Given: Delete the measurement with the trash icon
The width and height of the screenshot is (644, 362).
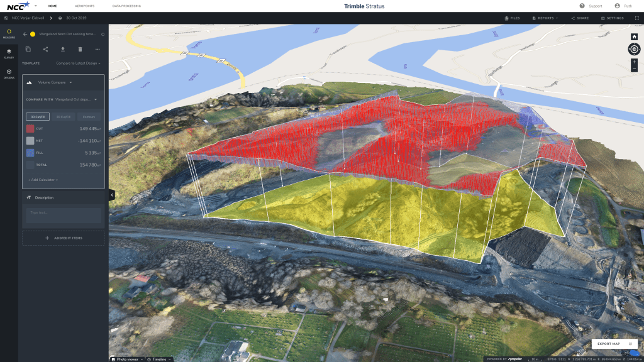Looking at the screenshot, I should click(x=80, y=49).
